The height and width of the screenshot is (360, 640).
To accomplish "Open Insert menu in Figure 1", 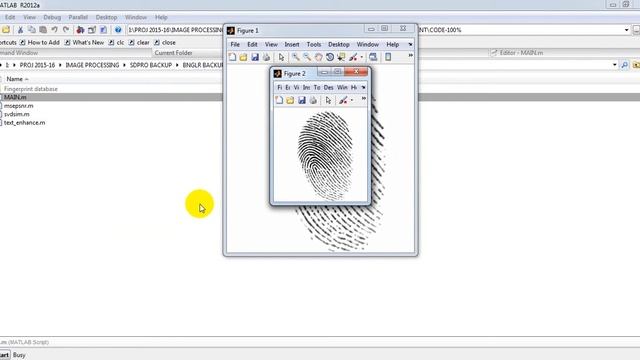I will tap(292, 44).
